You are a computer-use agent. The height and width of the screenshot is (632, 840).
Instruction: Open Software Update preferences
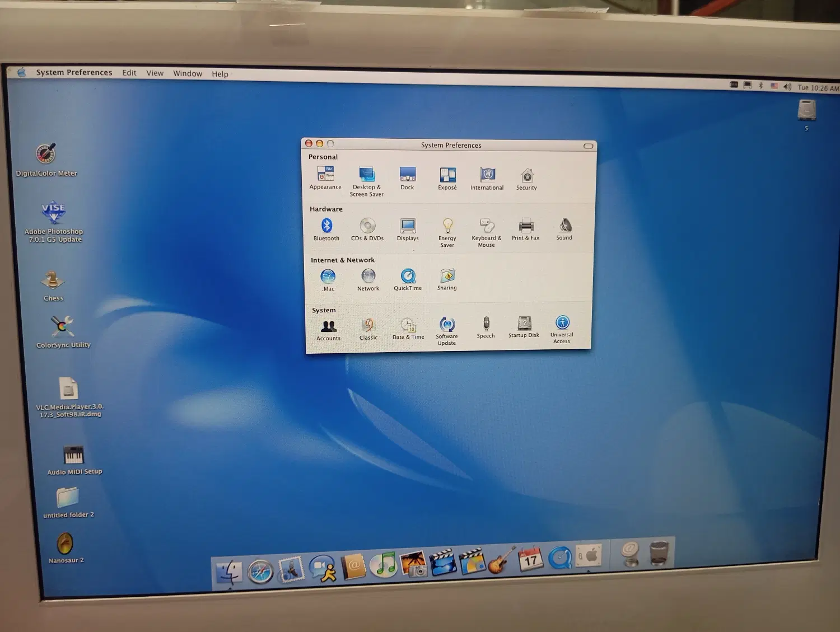click(x=447, y=331)
